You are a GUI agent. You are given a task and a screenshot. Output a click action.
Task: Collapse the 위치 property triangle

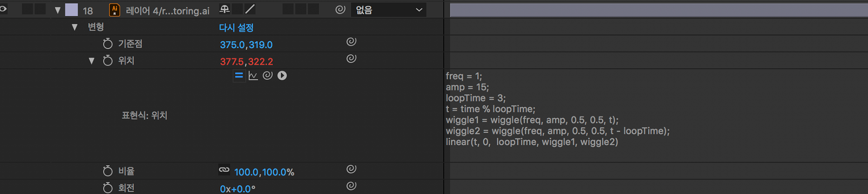coord(91,60)
